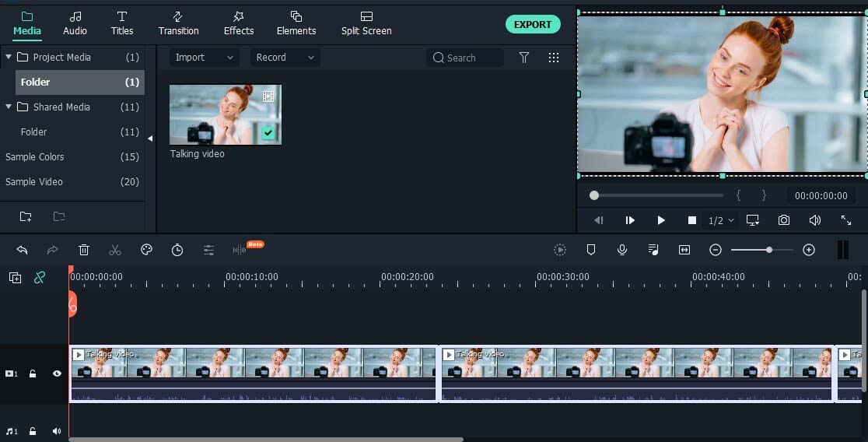Select the scissors split tool

pos(115,250)
